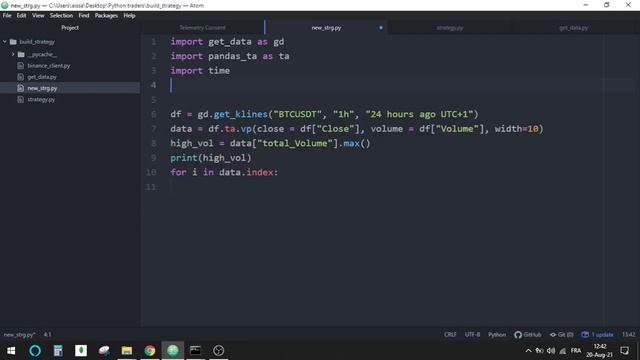Switch to the Telemetry Consent tab

click(202, 28)
